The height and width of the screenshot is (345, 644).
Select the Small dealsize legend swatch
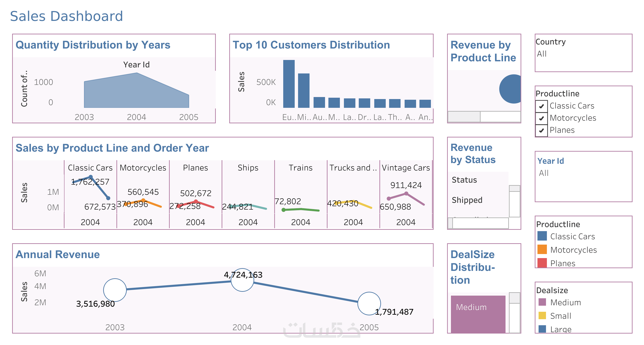pyautogui.click(x=542, y=316)
